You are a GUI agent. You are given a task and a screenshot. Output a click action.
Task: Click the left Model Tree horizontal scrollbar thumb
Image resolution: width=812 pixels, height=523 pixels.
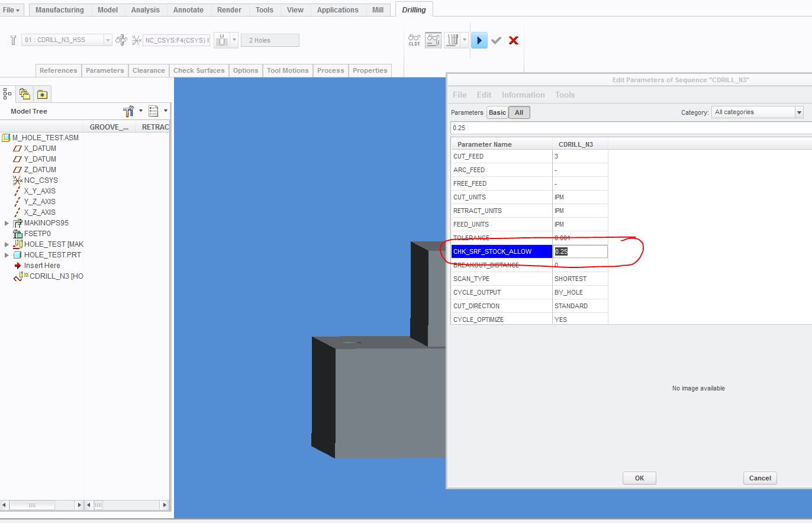tap(32, 505)
